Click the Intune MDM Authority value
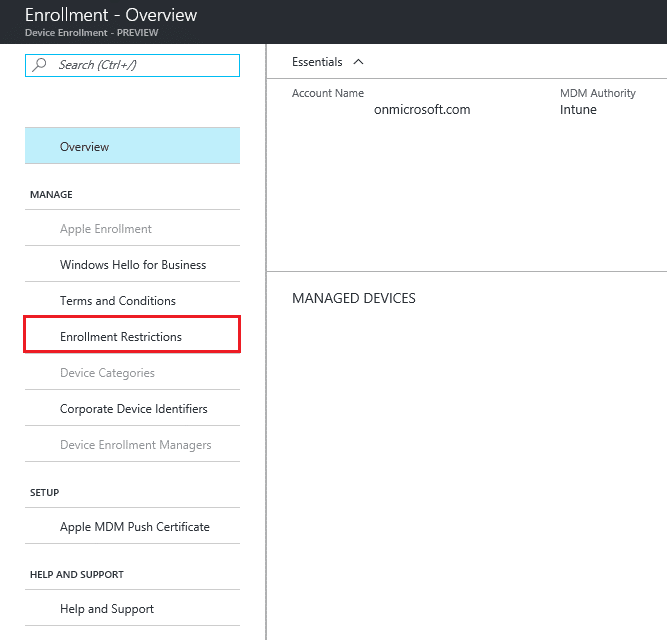Viewport: 667px width, 640px height. tap(578, 110)
